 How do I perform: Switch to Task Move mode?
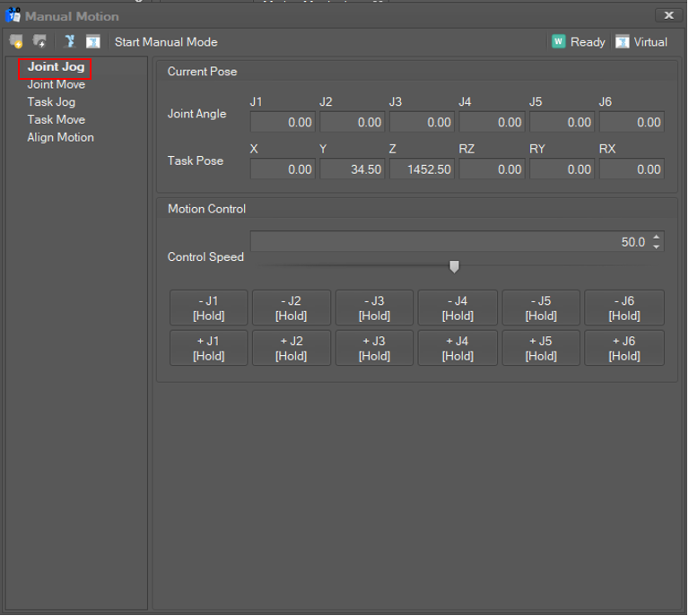pyautogui.click(x=56, y=119)
